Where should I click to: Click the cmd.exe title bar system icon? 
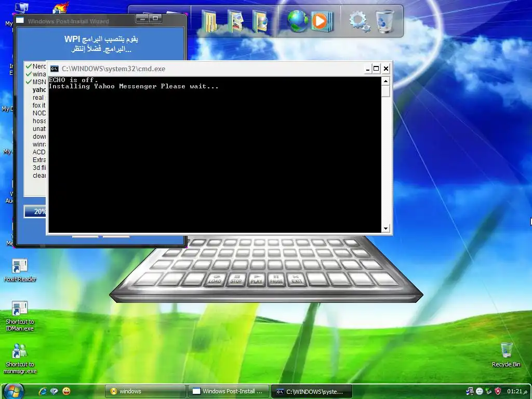54,69
